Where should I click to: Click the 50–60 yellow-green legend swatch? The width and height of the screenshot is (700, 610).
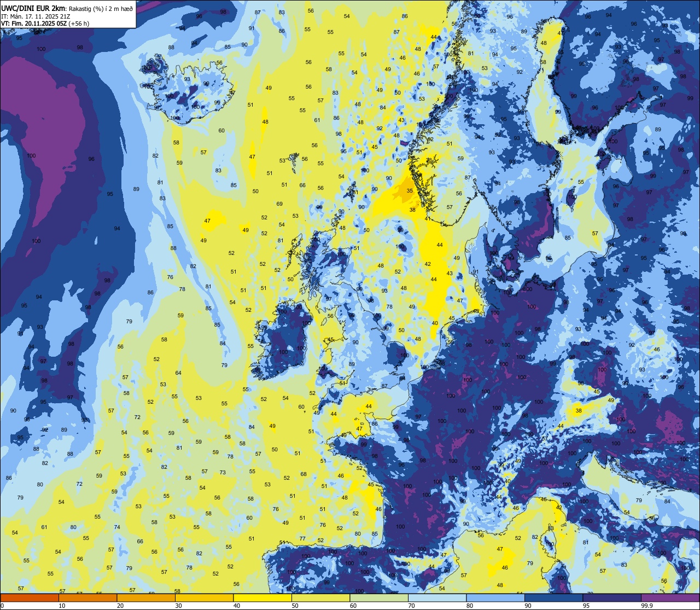(x=320, y=598)
